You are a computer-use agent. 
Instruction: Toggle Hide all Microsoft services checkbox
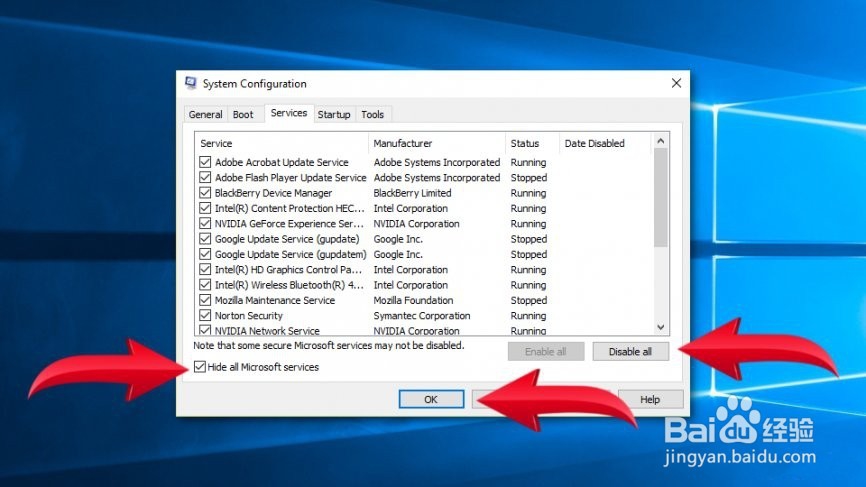coord(200,367)
